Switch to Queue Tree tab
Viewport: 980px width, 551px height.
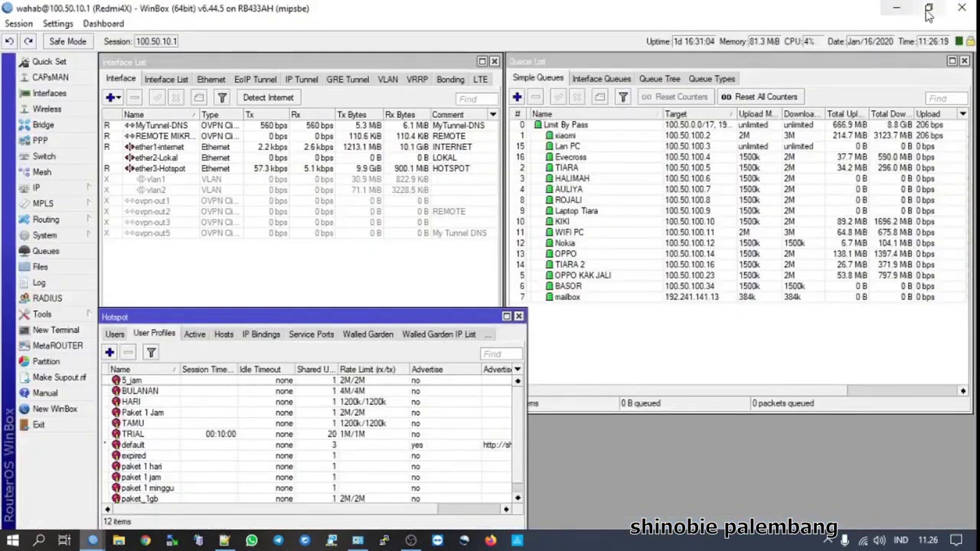[x=659, y=79]
